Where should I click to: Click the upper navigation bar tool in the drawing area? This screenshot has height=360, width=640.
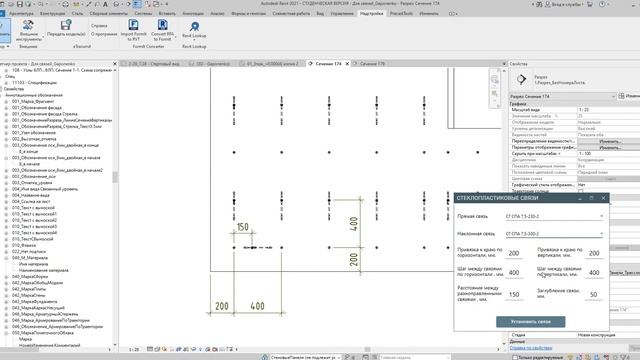[495, 80]
